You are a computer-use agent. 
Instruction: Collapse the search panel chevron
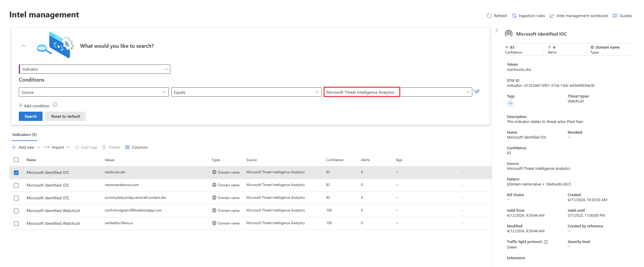pos(23,46)
